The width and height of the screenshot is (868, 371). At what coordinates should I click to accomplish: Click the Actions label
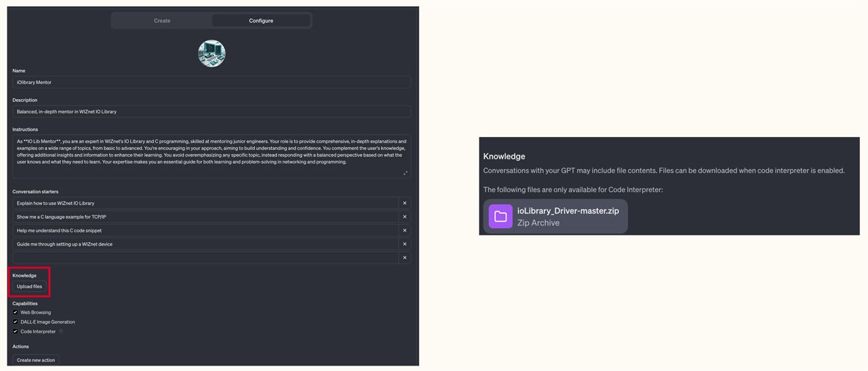click(x=20, y=347)
